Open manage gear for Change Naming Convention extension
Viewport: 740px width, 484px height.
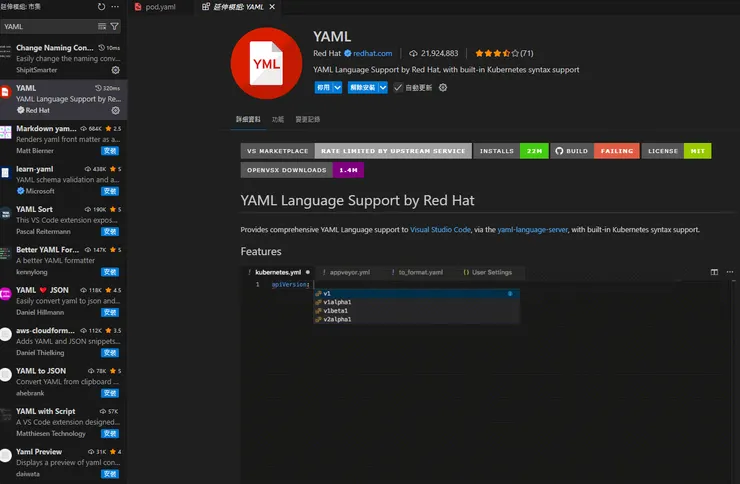[116, 70]
